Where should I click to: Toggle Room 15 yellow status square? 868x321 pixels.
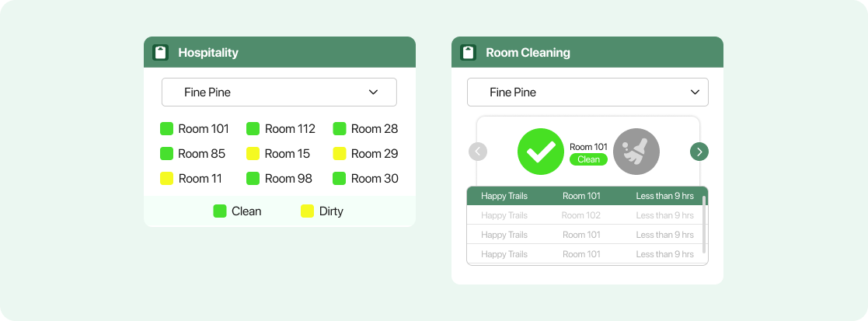tap(253, 153)
